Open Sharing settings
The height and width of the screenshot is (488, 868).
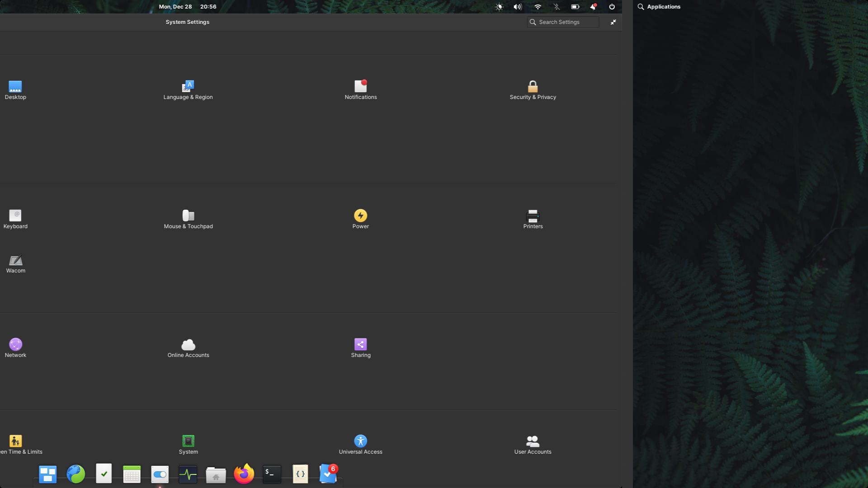pyautogui.click(x=360, y=347)
